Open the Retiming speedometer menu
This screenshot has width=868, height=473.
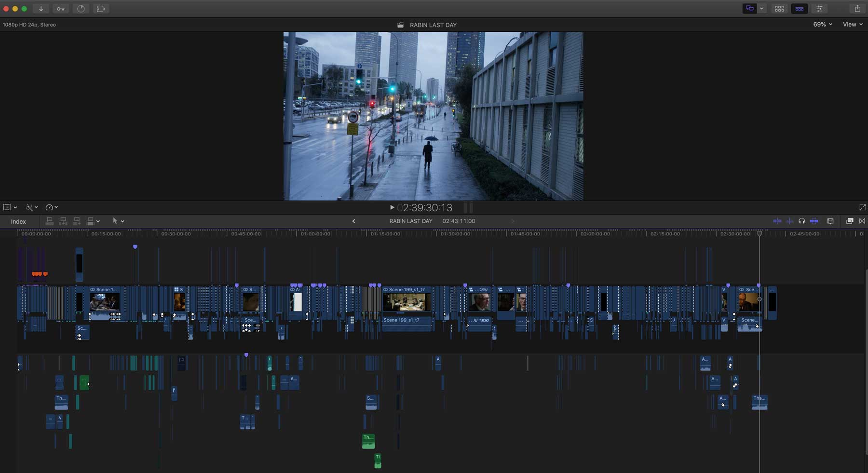[x=52, y=207]
